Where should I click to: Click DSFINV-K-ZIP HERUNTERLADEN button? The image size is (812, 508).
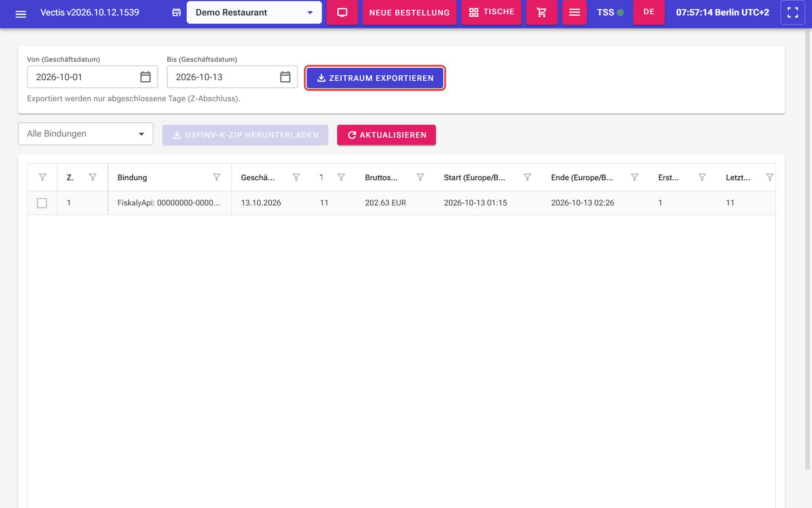245,135
